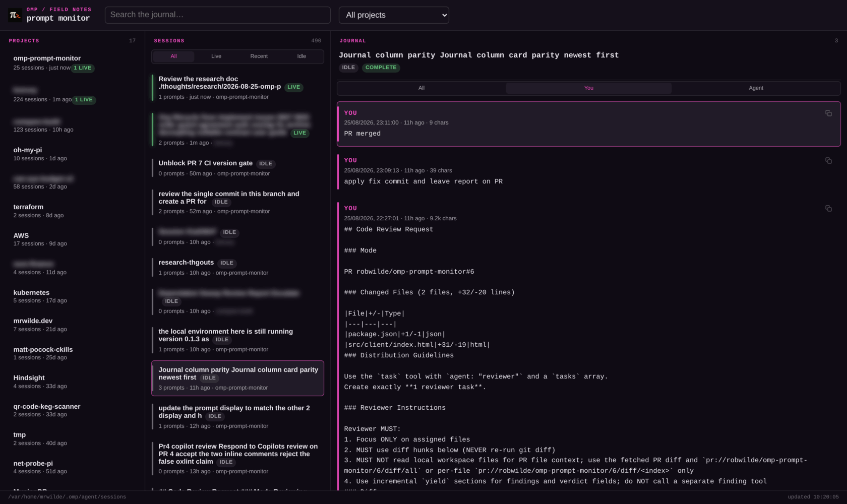Open the project with 58 sessions
This screenshot has height=504, width=847.
point(73,182)
